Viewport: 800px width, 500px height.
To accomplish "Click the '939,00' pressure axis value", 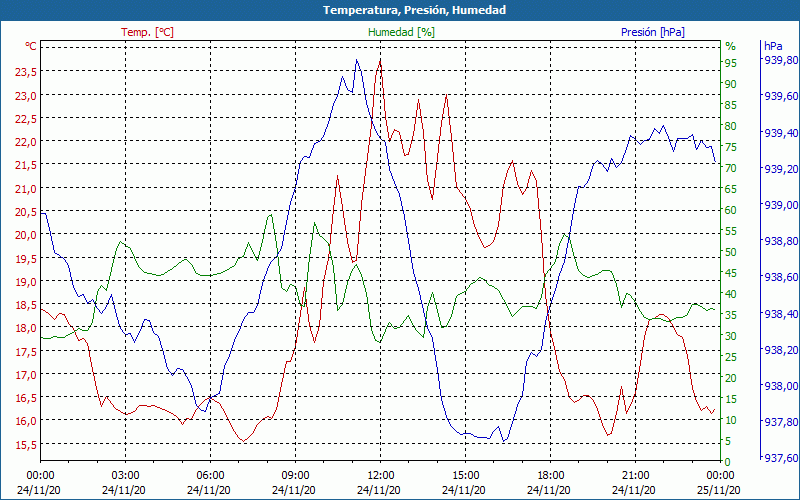I will click(780, 205).
